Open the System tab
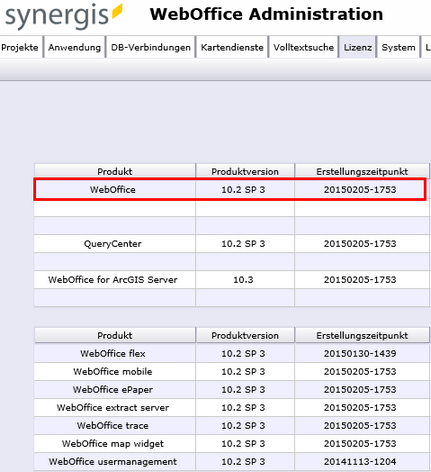Image resolution: width=431 pixels, height=472 pixels. [x=398, y=47]
